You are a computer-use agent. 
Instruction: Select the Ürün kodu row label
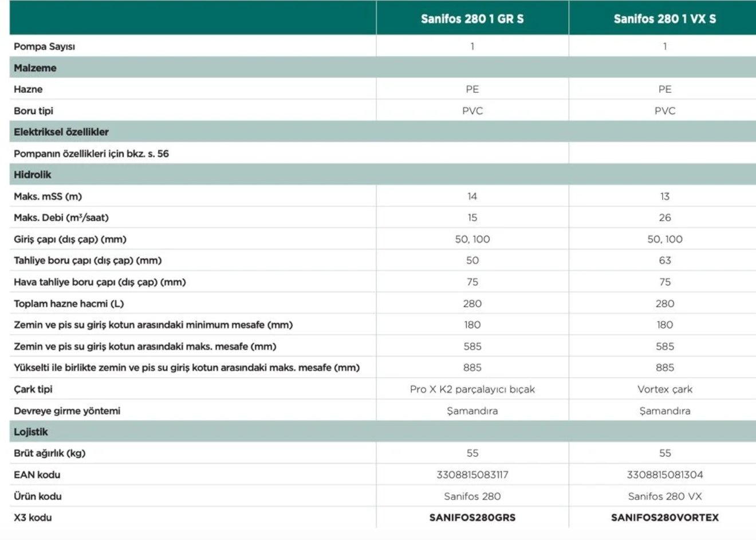(x=37, y=496)
